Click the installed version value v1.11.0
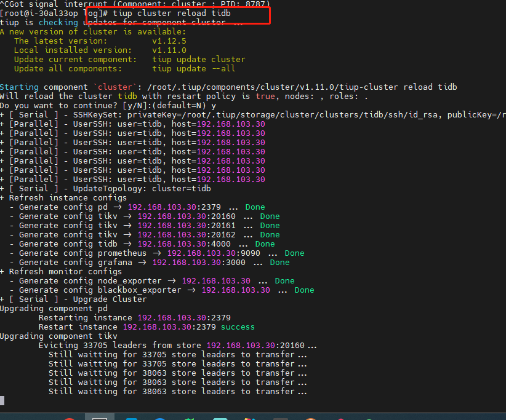Viewport: 506px width, 420px height. coord(169,50)
